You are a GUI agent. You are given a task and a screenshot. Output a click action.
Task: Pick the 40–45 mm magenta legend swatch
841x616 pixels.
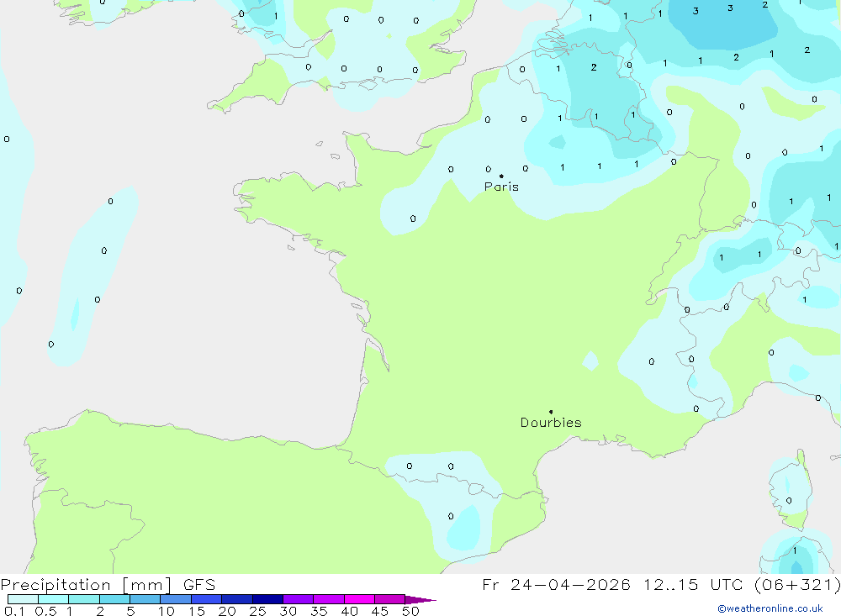point(359,599)
